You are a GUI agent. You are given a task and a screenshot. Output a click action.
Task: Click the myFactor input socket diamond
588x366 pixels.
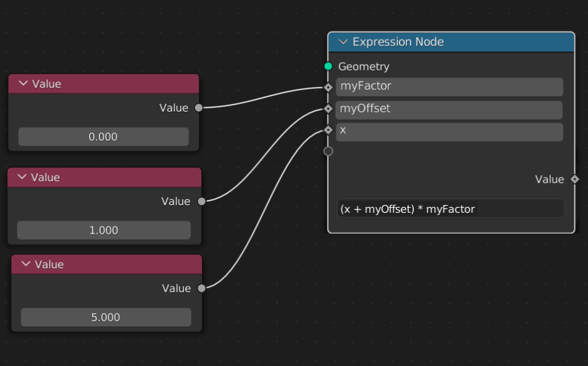point(328,88)
